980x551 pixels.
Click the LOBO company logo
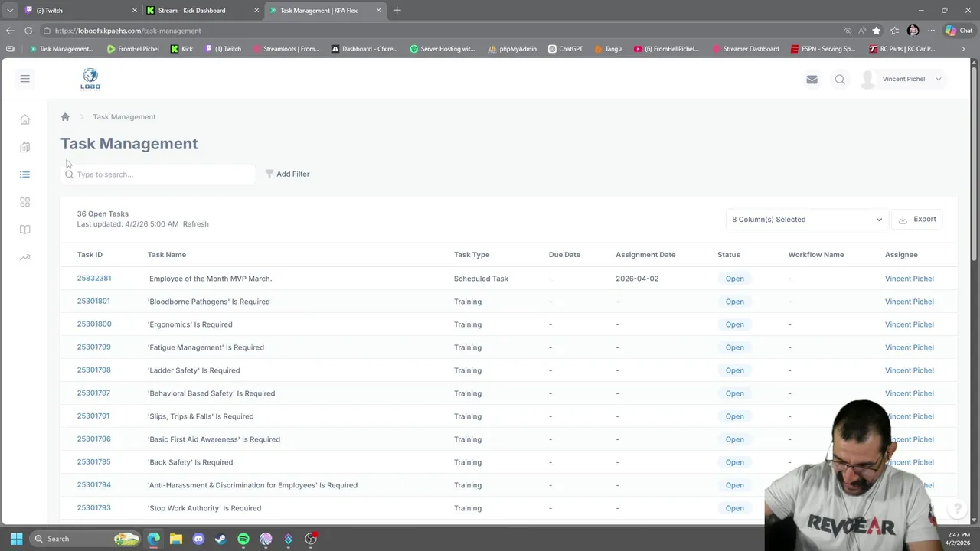pyautogui.click(x=90, y=79)
